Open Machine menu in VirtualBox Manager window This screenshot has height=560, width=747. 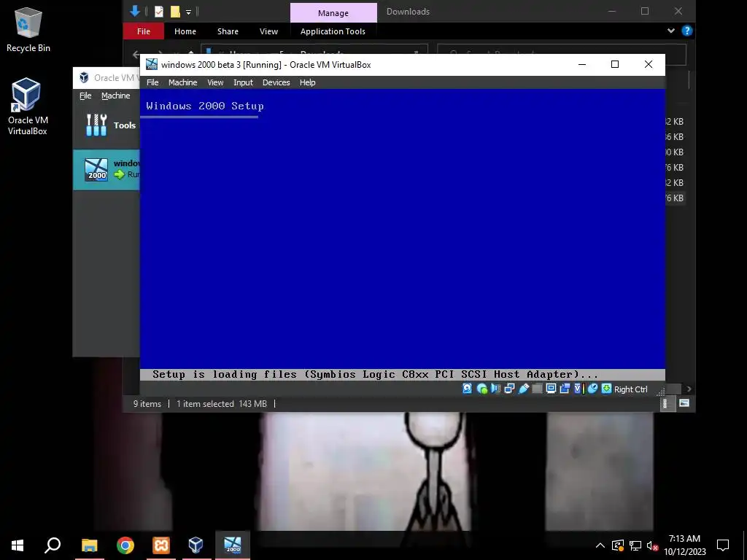point(115,96)
